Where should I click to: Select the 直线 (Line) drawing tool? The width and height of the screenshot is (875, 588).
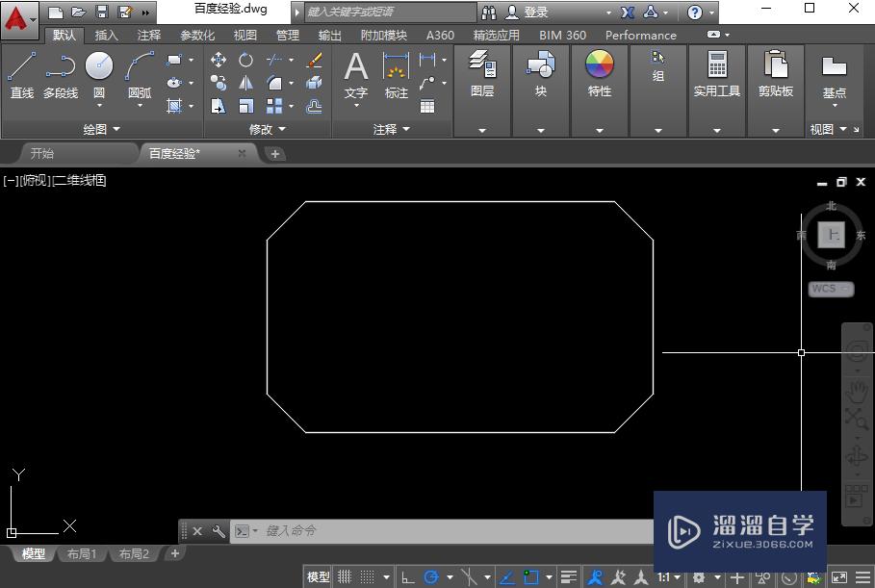(x=21, y=69)
